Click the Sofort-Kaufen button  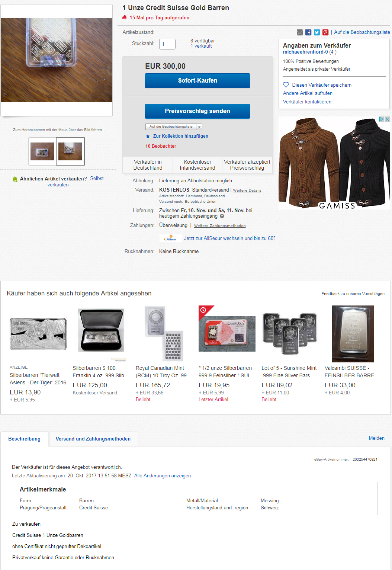[197, 81]
